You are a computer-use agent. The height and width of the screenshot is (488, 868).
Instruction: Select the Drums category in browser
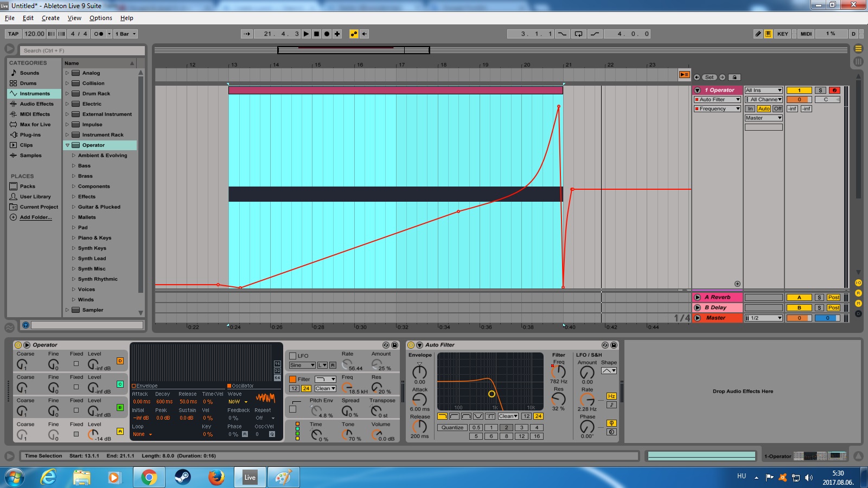(28, 83)
